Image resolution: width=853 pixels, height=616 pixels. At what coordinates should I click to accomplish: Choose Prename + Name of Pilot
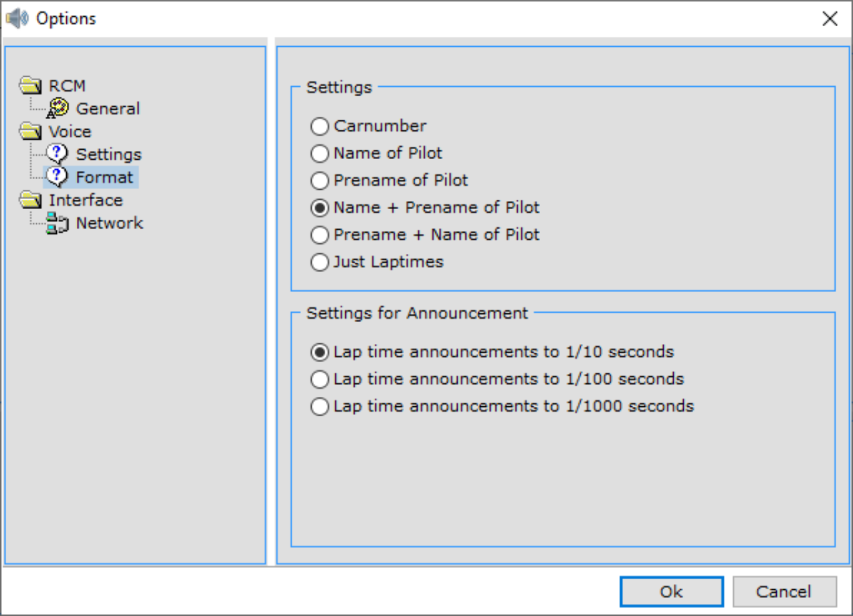tap(320, 235)
